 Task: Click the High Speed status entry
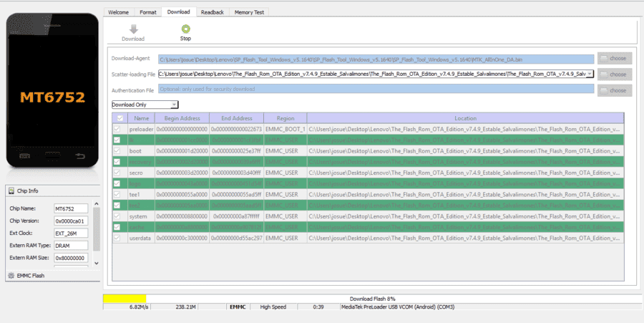pyautogui.click(x=273, y=307)
